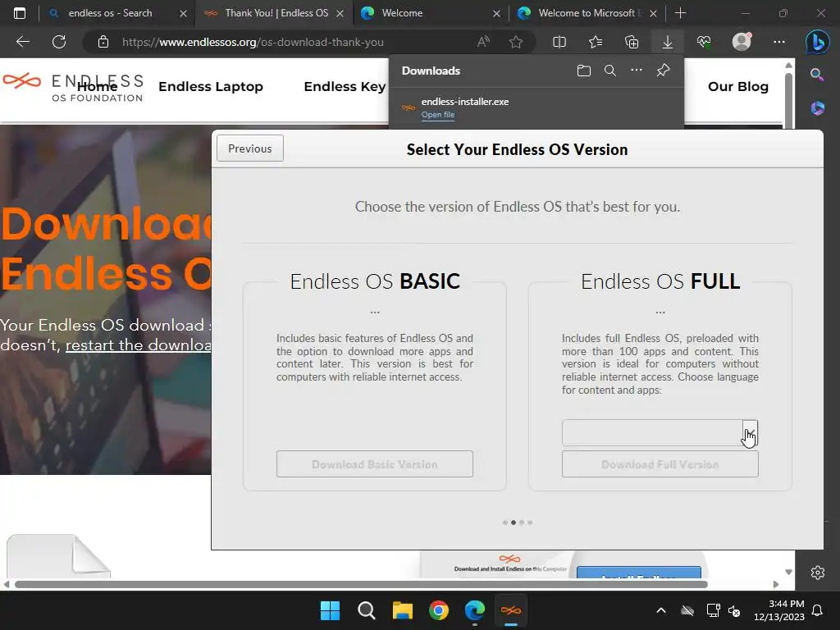This screenshot has width=840, height=630.
Task: Open downloads folder icon
Action: 584,71
